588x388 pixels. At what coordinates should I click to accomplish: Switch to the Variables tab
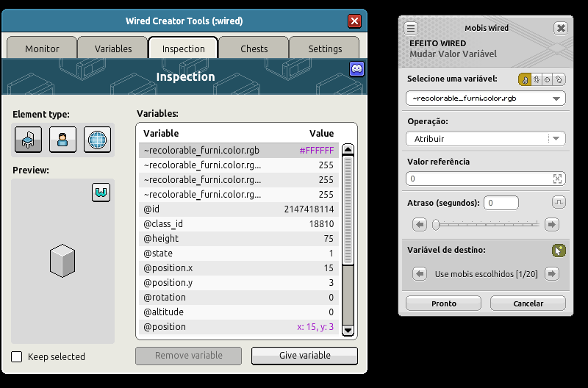click(x=113, y=48)
